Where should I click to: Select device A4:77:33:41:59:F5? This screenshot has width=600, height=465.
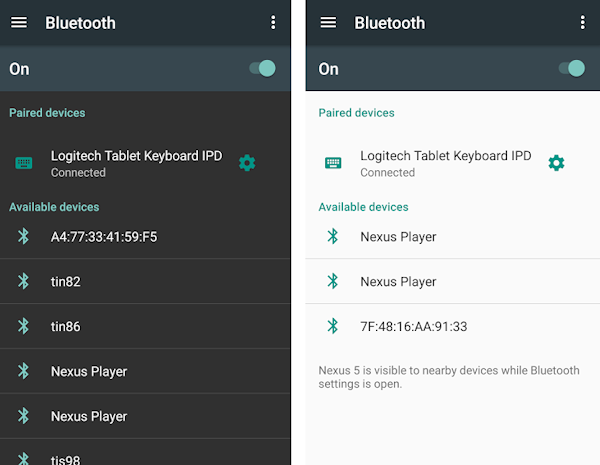145,237
